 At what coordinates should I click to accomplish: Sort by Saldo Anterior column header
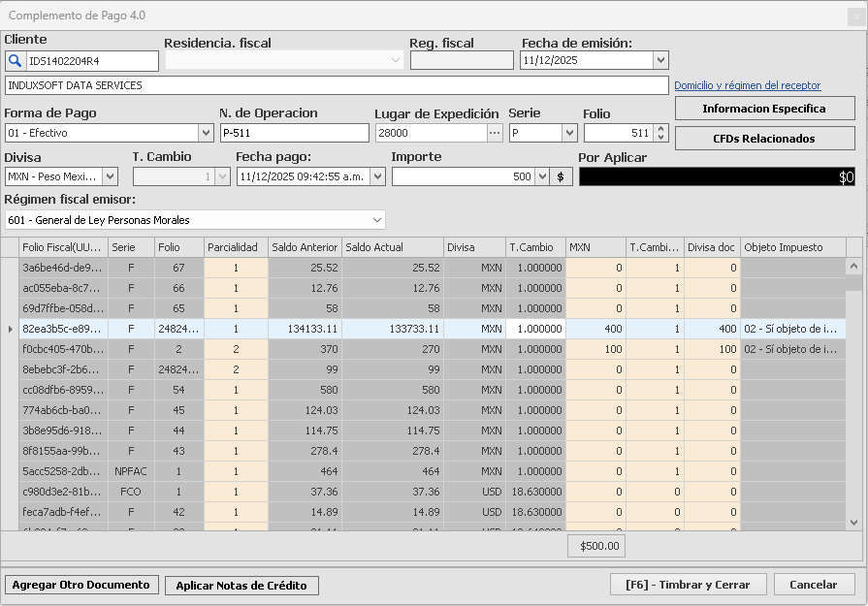(x=305, y=247)
